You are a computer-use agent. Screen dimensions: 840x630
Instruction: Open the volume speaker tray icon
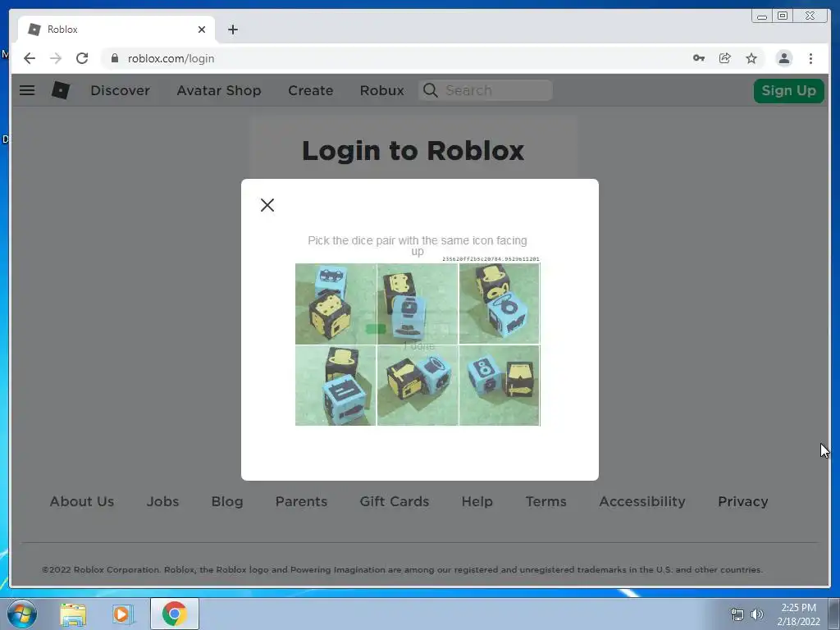pyautogui.click(x=757, y=614)
